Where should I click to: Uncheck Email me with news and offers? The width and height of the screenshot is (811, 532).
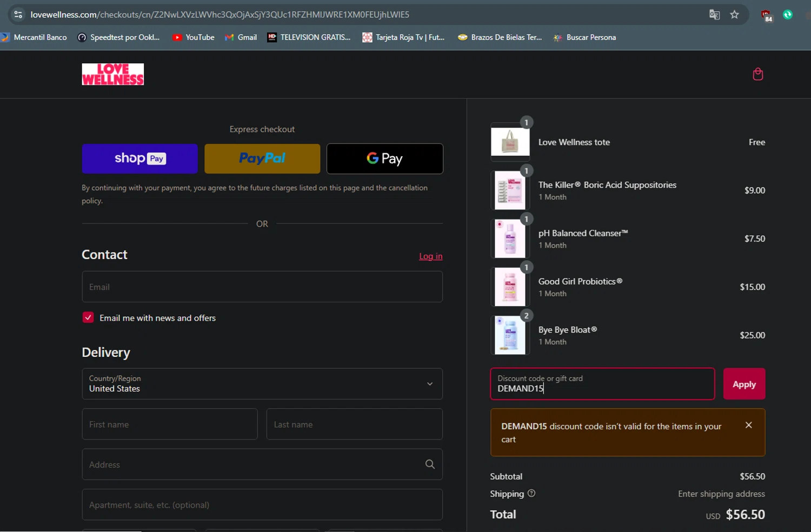pyautogui.click(x=88, y=318)
